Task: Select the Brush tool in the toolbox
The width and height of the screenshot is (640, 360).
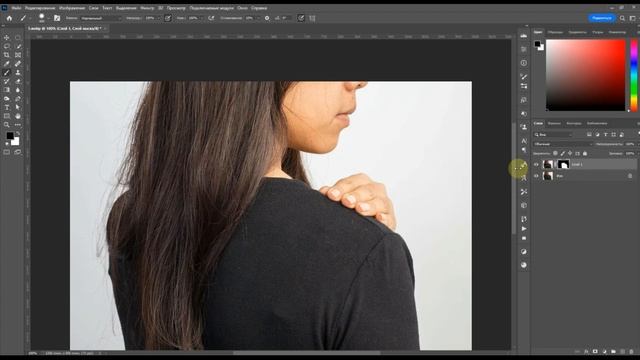Action: pos(7,73)
